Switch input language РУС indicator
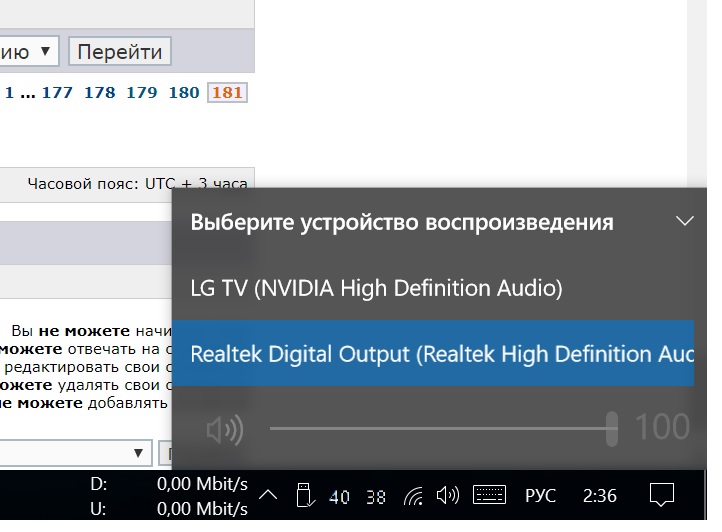 pyautogui.click(x=540, y=496)
